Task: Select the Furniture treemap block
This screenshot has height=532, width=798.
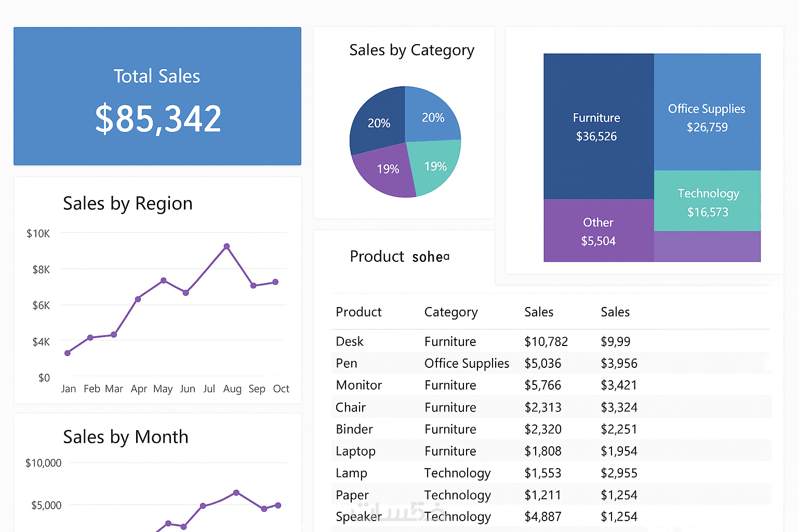Action: coord(596,127)
